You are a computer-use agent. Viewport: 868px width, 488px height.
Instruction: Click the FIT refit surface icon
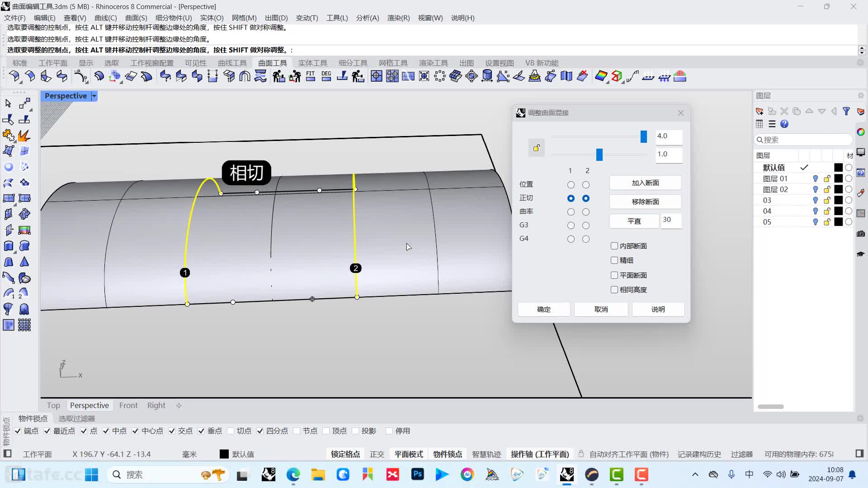point(311,76)
